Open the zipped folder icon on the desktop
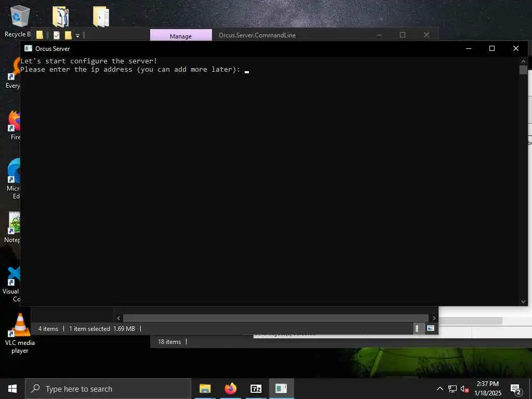Image resolution: width=532 pixels, height=399 pixels. click(101, 16)
